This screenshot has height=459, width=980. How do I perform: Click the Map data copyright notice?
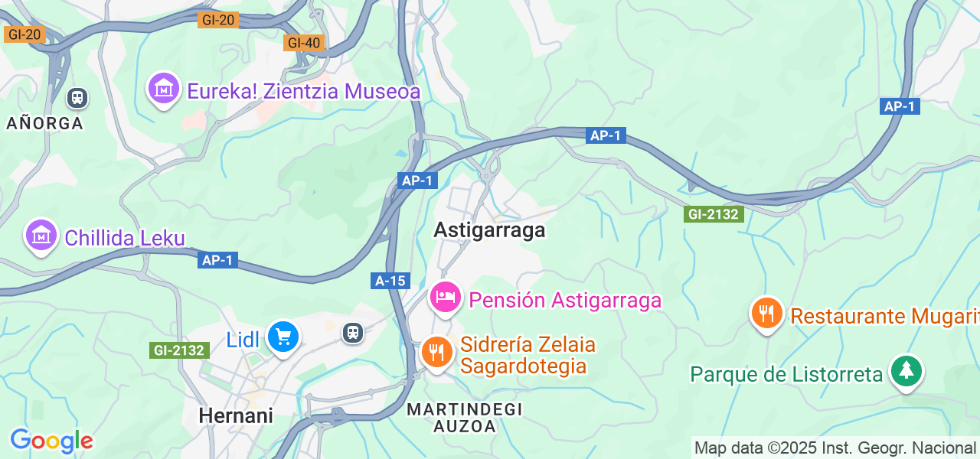tap(835, 448)
